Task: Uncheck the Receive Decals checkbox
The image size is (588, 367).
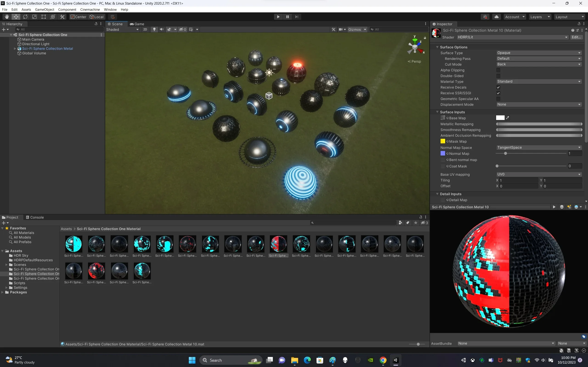Action: (x=498, y=87)
